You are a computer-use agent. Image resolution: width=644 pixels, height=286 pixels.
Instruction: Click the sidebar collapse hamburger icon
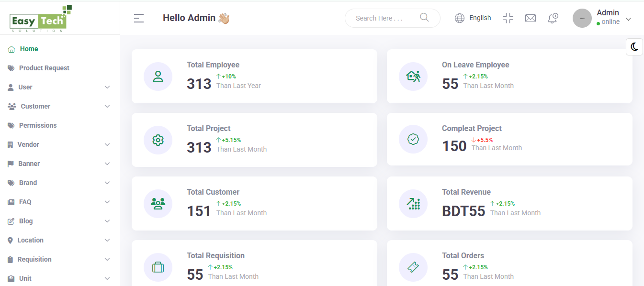click(138, 18)
